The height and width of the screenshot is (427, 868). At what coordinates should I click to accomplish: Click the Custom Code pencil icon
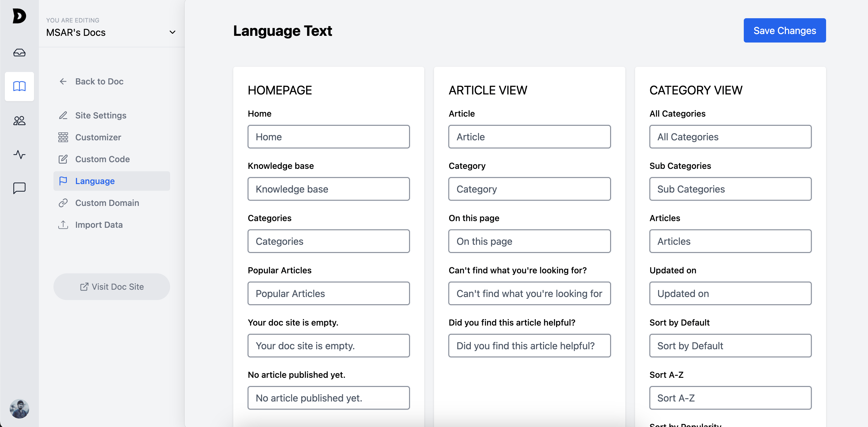pos(63,159)
